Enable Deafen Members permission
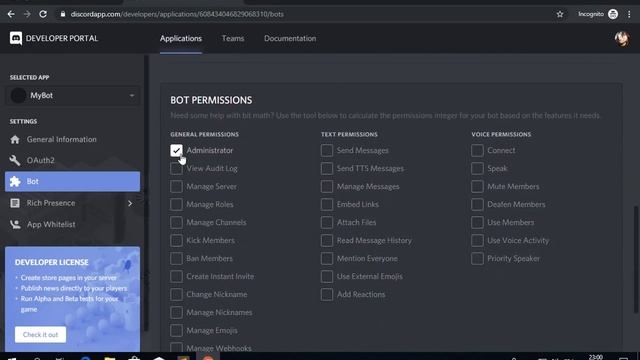Viewport: 640px width, 360px height. pos(477,204)
